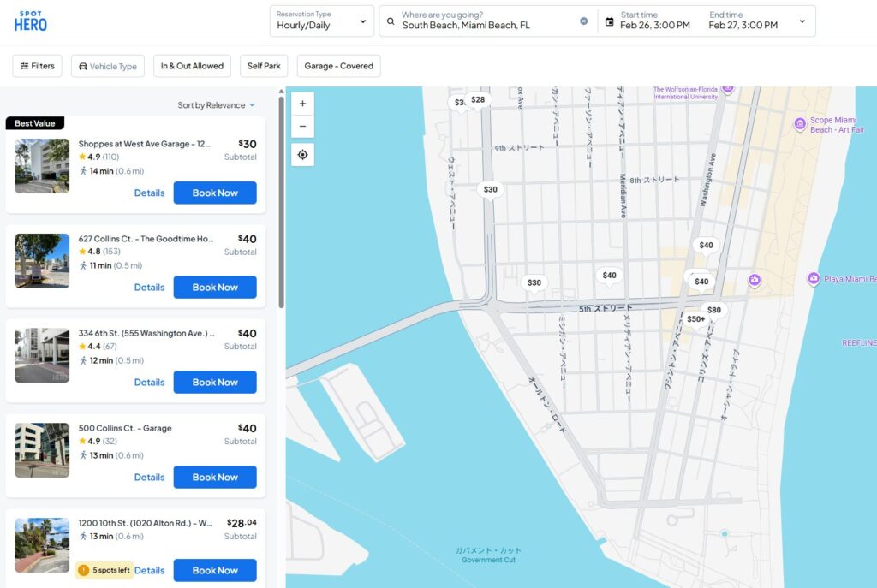Click the SpotHero logo
The height and width of the screenshot is (588, 877).
[31, 21]
